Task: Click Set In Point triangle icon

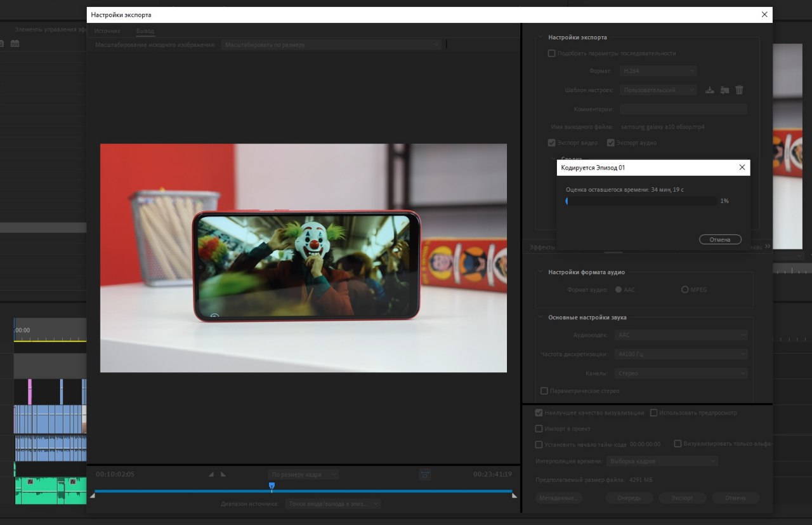Action: tap(212, 474)
